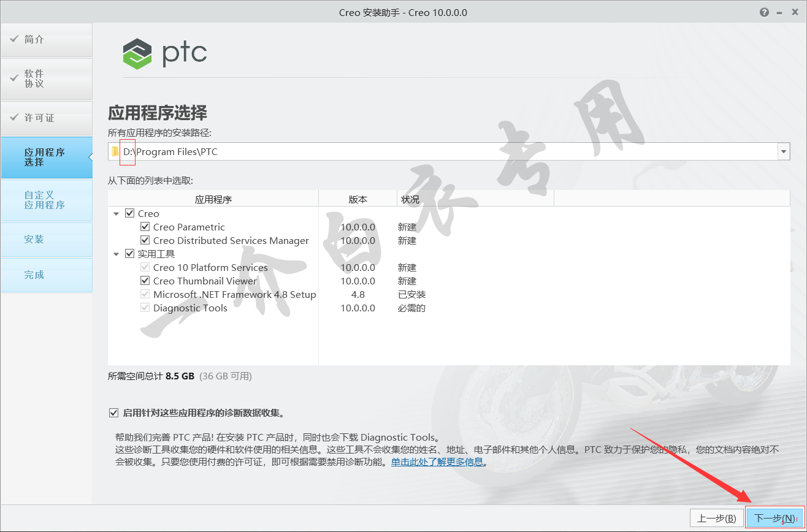Screen dimensions: 807x532
Task: Go to the 完成 step
Action: click(x=47, y=275)
